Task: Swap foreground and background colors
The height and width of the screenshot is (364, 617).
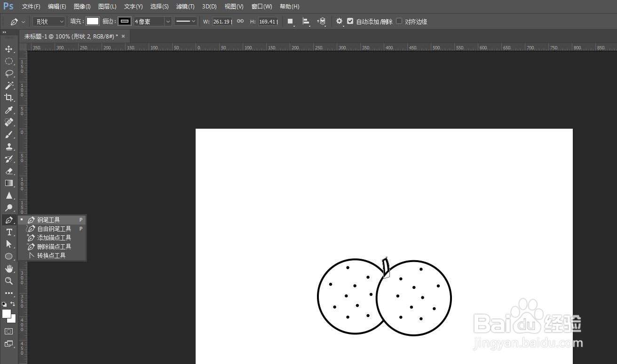Action: pyautogui.click(x=13, y=304)
